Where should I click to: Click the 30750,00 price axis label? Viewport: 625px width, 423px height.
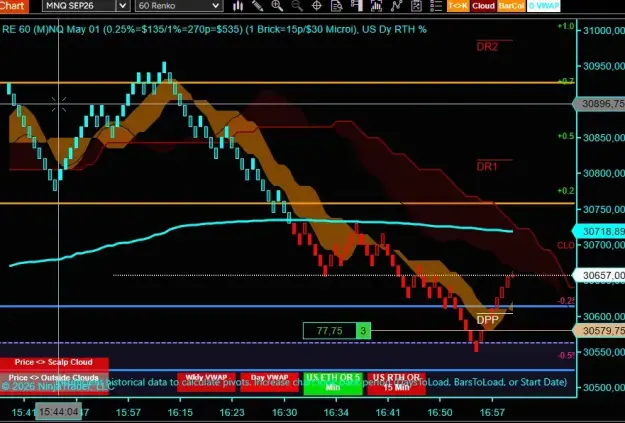(x=603, y=209)
